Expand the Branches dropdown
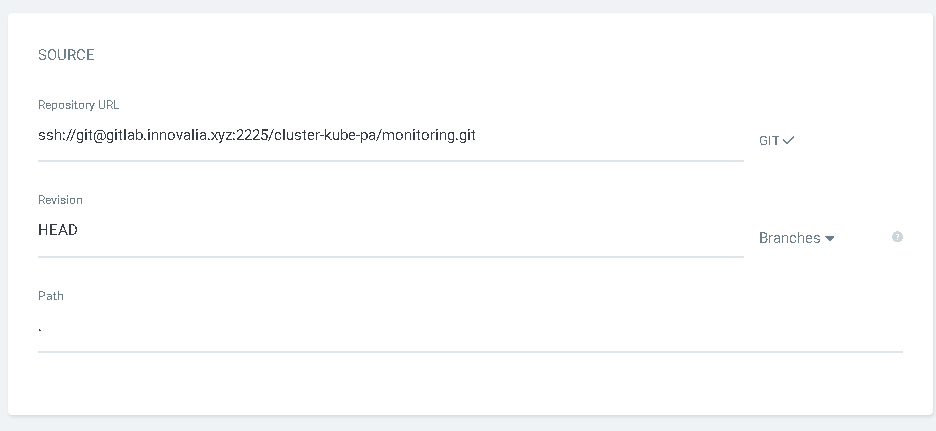936x431 pixels. pyautogui.click(x=796, y=238)
